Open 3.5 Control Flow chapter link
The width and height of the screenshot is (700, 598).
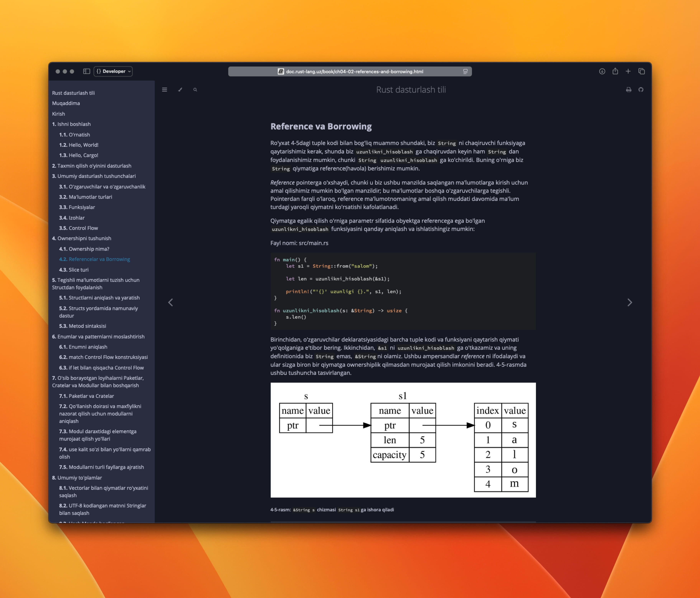tap(78, 228)
